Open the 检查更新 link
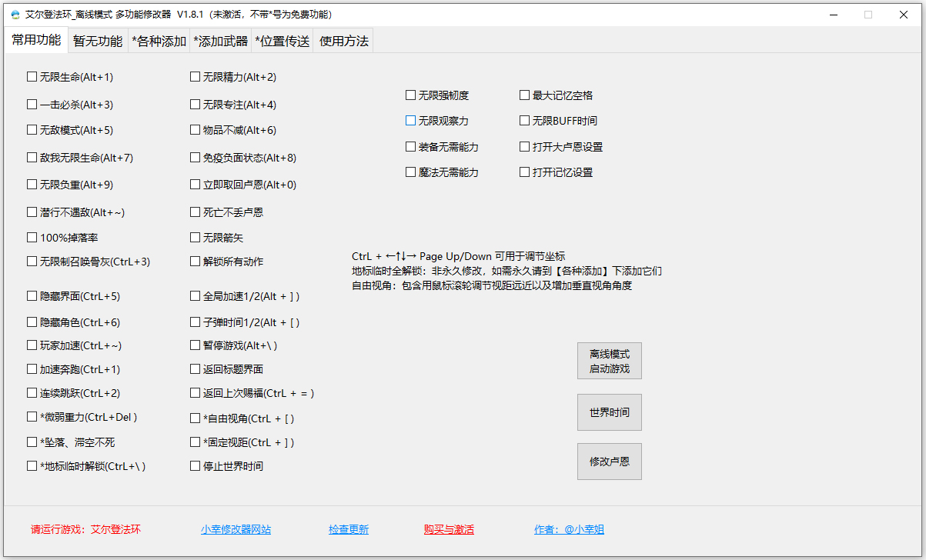Screen dimensions: 926x560 point(348,529)
